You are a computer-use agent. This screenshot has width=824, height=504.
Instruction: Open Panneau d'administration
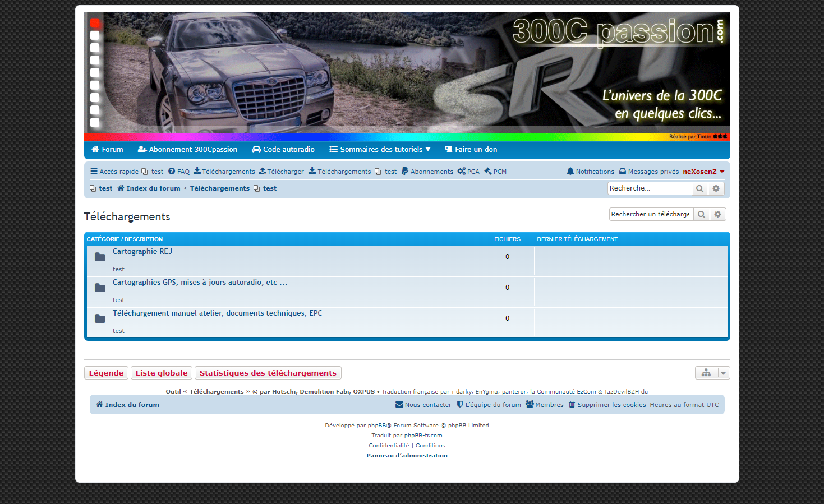(x=407, y=456)
